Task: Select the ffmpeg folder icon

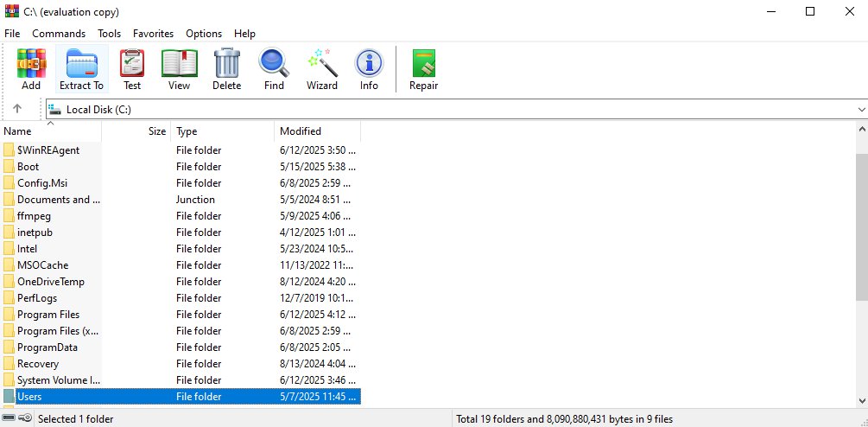Action: pos(9,216)
